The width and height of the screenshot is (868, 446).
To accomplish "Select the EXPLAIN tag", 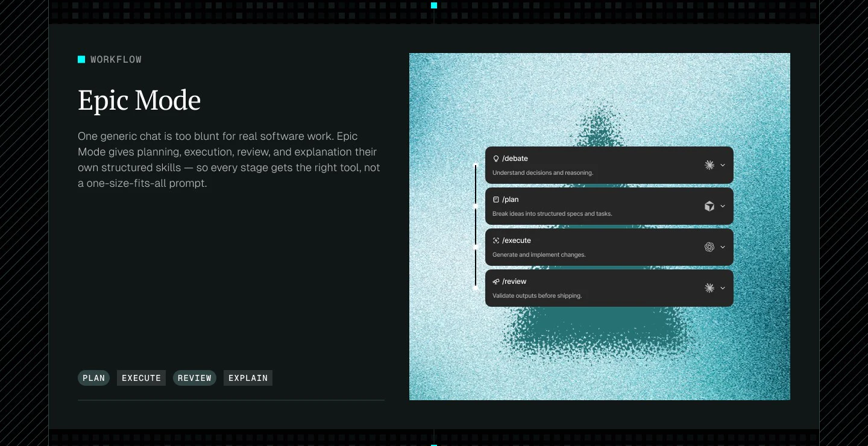I will (x=248, y=378).
